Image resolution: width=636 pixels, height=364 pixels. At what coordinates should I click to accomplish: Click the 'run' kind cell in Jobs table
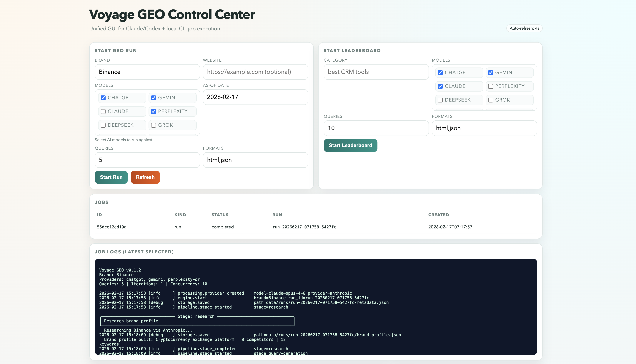pos(178,227)
